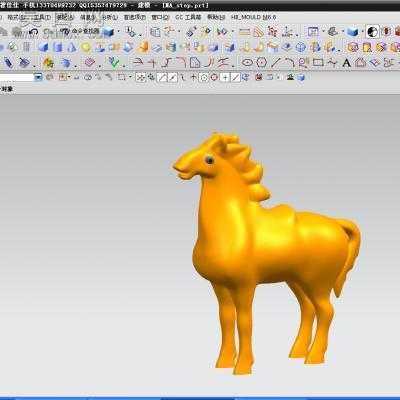Click the small blue cube at selection bar end
Image resolution: width=400 pixels, height=400 pixels.
301,77
